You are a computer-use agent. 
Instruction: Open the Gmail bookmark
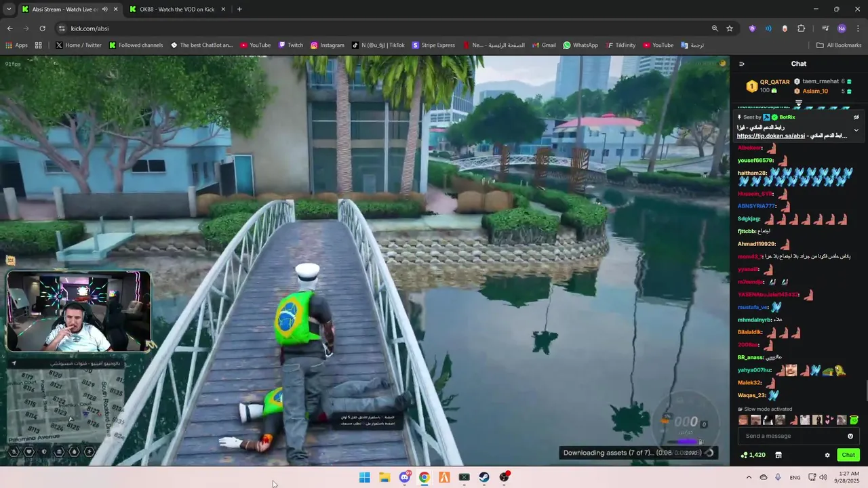click(x=543, y=45)
